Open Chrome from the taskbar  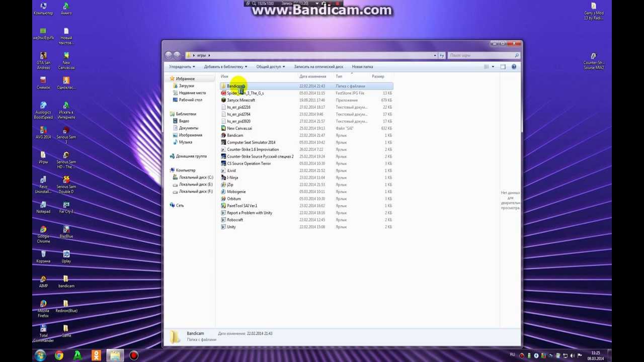(59, 355)
